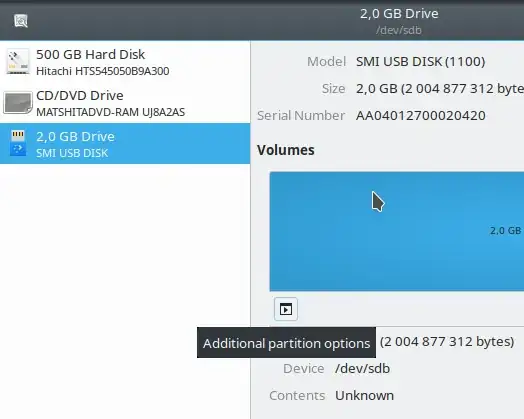This screenshot has width=524, height=419.
Task: Click the serial number AA04012700020420
Action: [x=421, y=116]
